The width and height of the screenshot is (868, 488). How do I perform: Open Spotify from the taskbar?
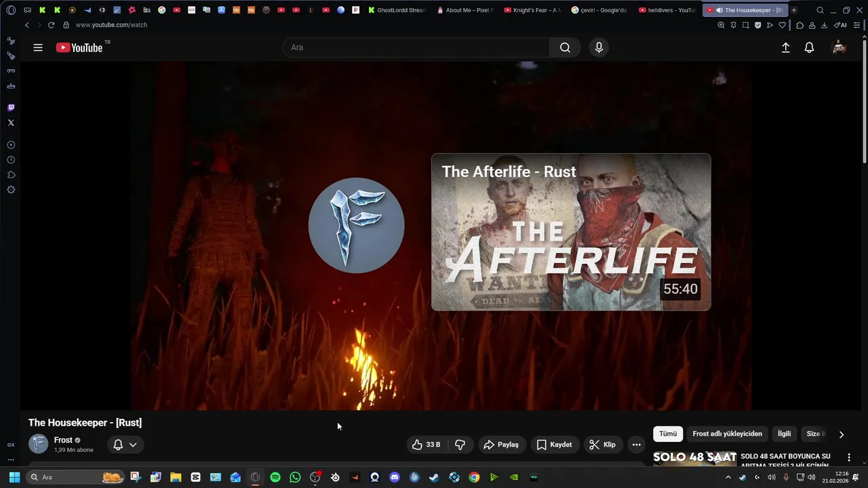tap(275, 477)
